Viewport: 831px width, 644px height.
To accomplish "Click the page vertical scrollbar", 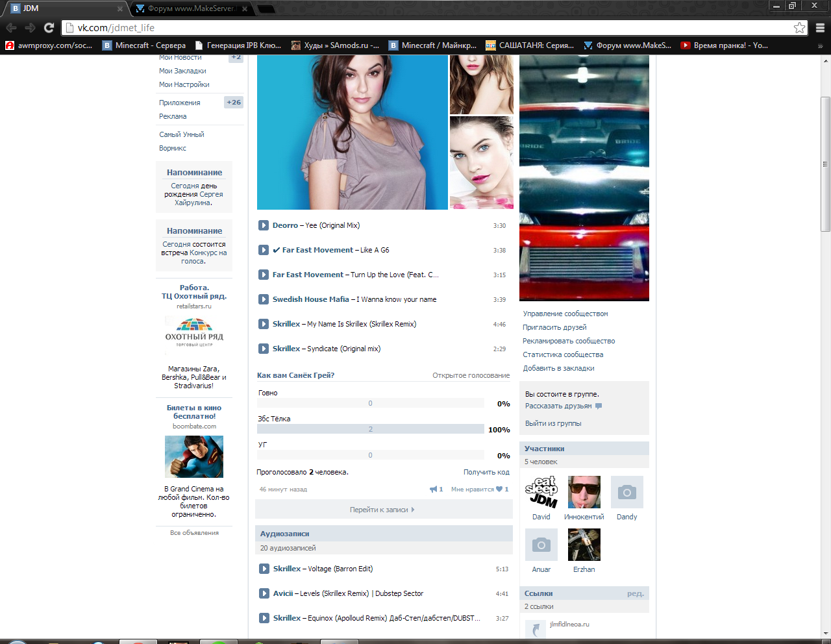I will [825, 165].
